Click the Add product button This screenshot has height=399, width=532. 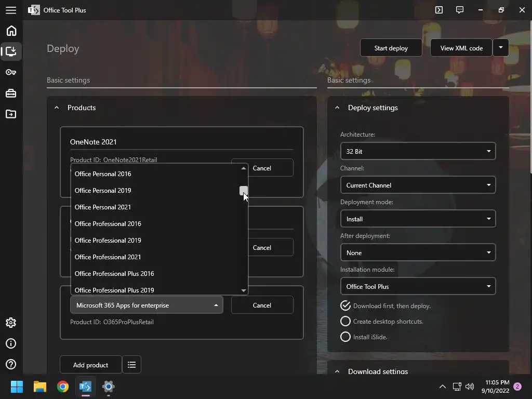click(90, 365)
